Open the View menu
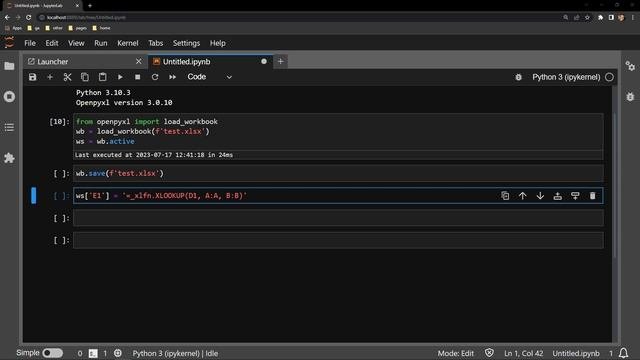This screenshot has width=640, height=360. [x=76, y=43]
